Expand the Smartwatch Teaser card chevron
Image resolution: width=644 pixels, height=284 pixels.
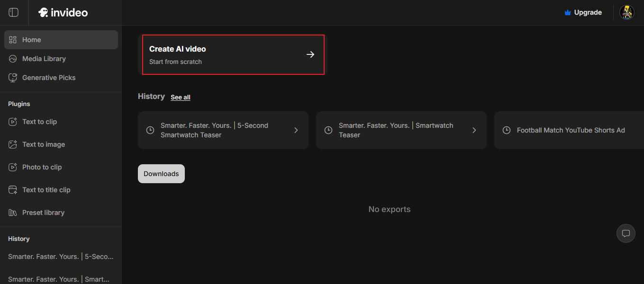(x=474, y=130)
